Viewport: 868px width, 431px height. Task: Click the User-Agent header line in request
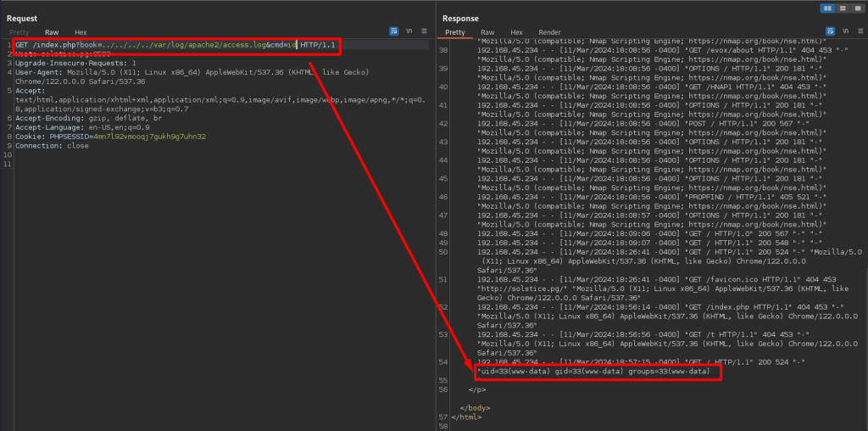(170, 72)
